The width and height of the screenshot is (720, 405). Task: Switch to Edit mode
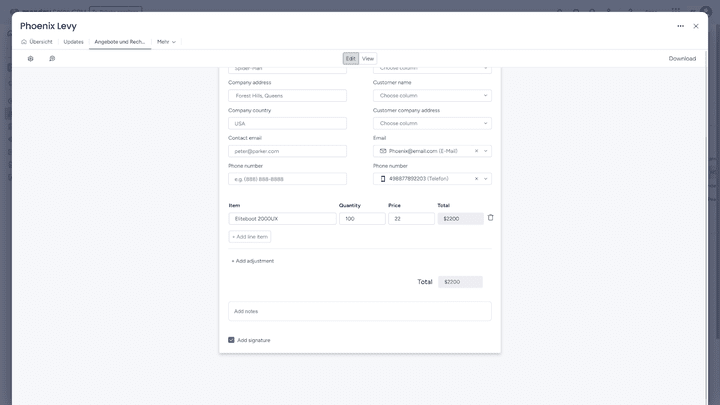point(350,59)
